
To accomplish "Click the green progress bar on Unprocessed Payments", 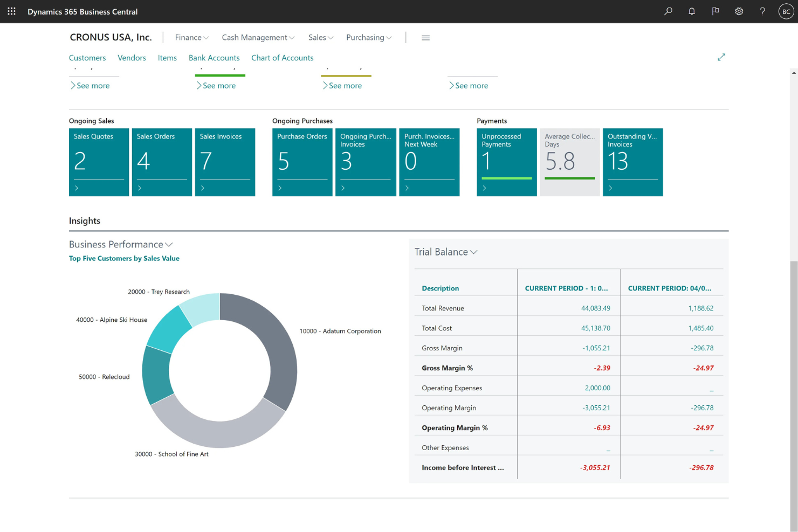I will pyautogui.click(x=506, y=177).
